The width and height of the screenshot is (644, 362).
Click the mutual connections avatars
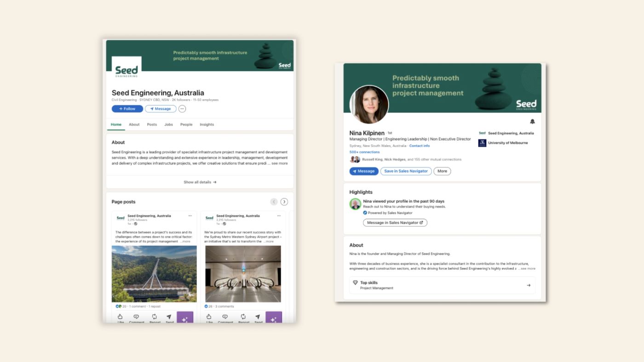point(355,159)
